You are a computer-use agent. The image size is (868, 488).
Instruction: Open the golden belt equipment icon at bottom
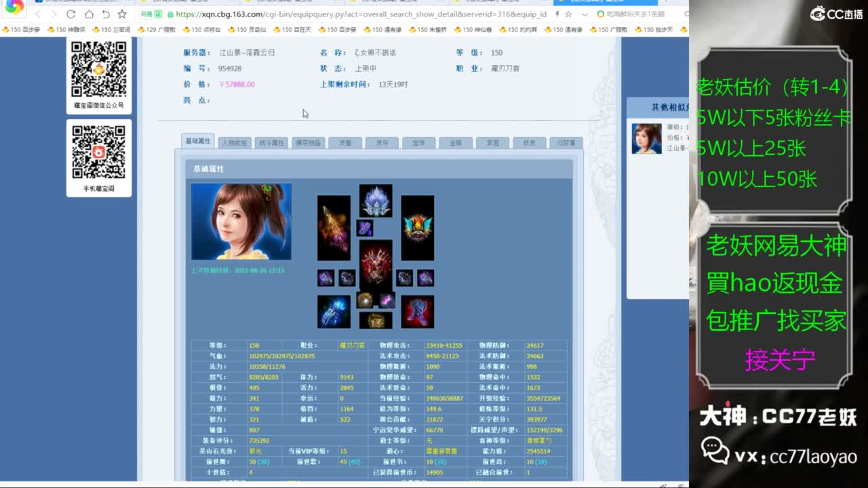click(x=376, y=320)
